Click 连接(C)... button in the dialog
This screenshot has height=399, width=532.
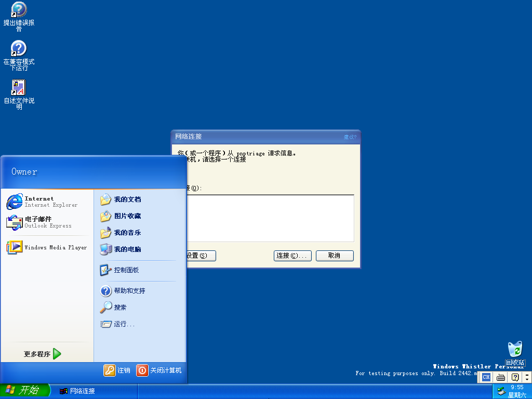tap(292, 256)
